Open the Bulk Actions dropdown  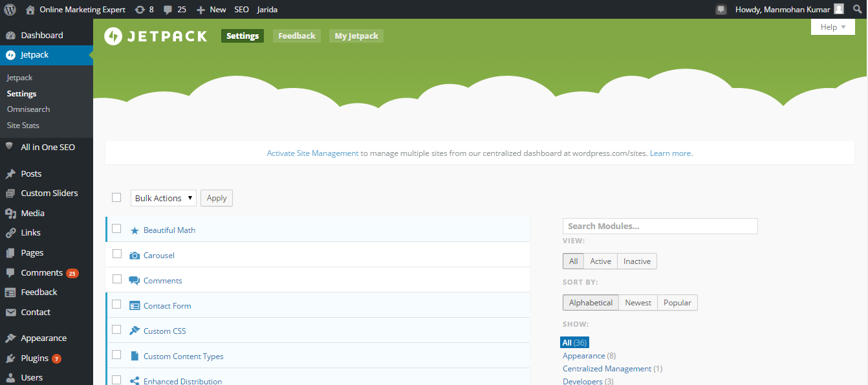(x=164, y=198)
